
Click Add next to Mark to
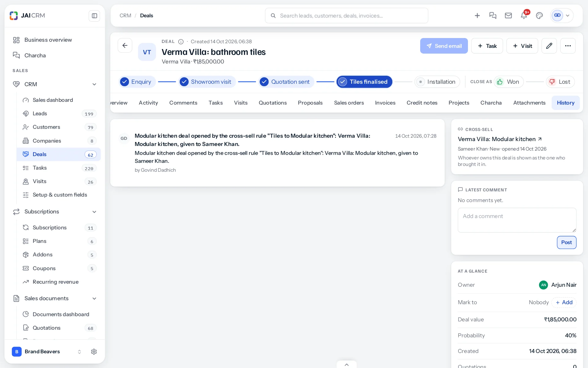click(x=564, y=303)
